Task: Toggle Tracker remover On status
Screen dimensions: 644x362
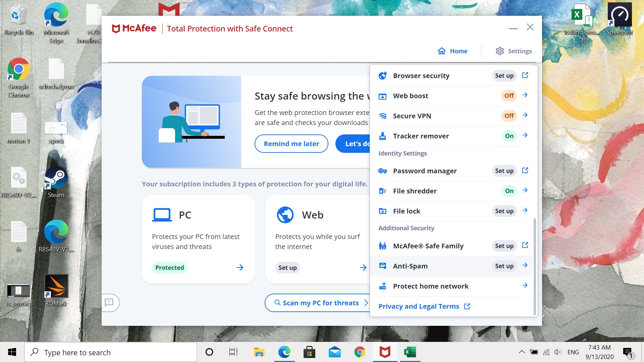Action: point(509,136)
